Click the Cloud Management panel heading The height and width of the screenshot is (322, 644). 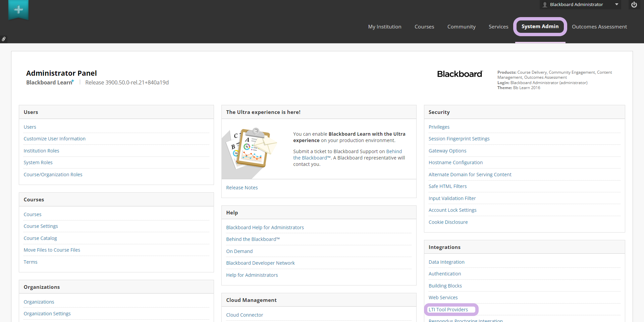coord(252,300)
